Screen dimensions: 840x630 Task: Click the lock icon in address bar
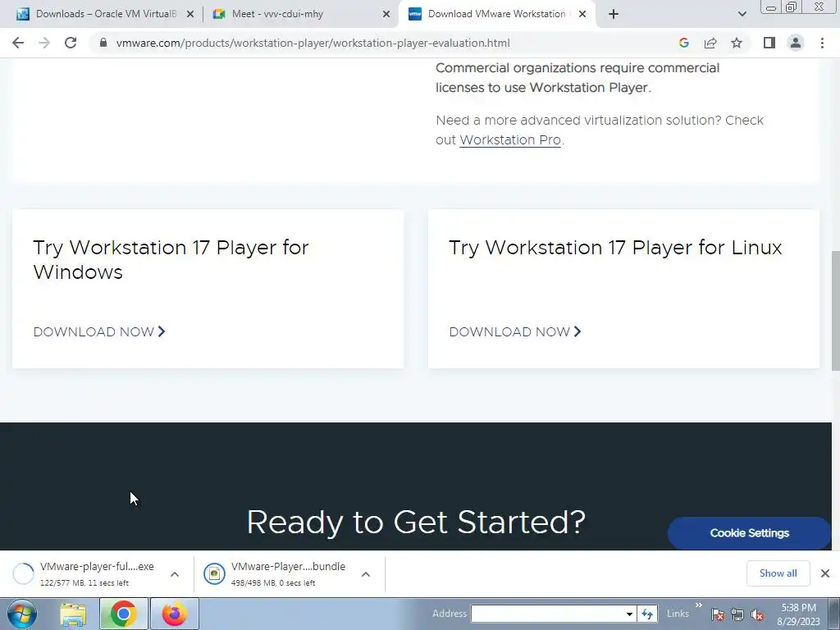[103, 43]
